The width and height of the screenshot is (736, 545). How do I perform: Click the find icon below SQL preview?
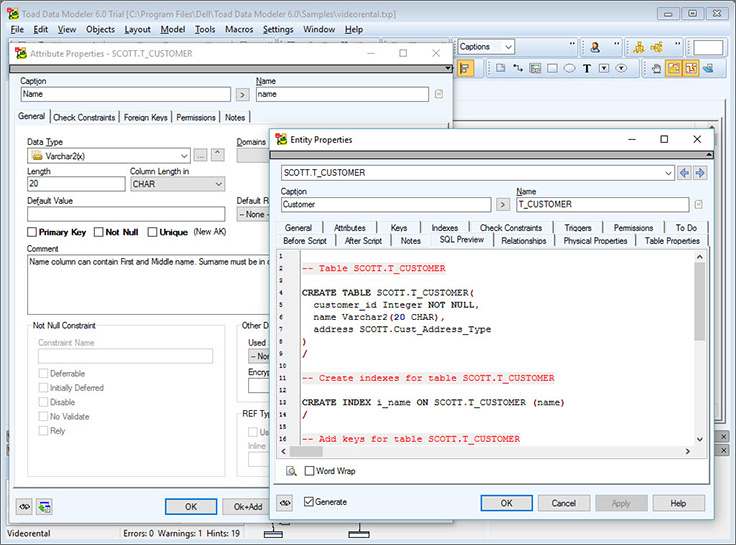(x=291, y=471)
